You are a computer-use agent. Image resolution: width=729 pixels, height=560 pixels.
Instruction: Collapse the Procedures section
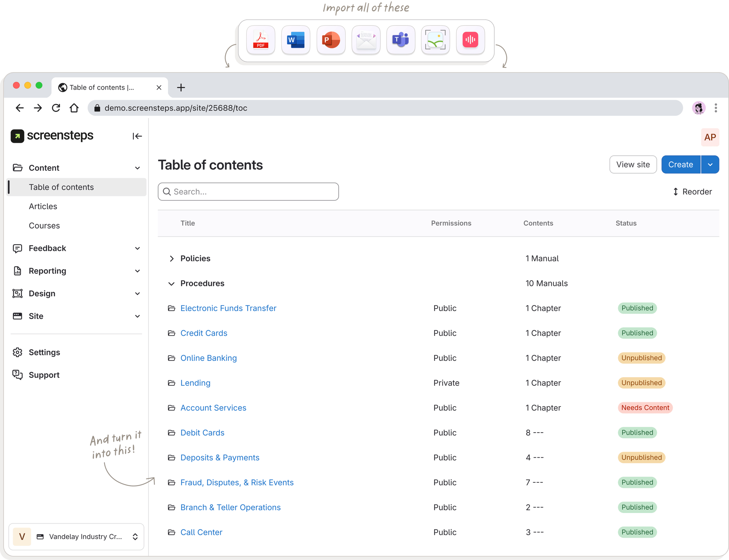coord(171,283)
